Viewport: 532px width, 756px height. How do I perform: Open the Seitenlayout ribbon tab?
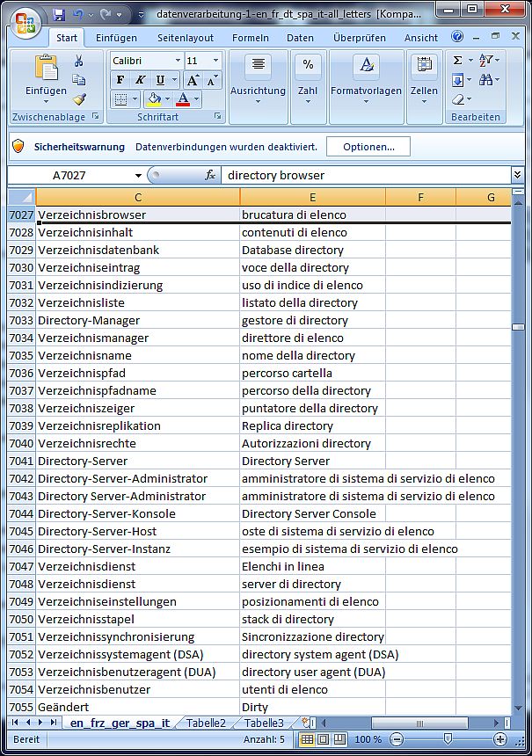tap(186, 38)
